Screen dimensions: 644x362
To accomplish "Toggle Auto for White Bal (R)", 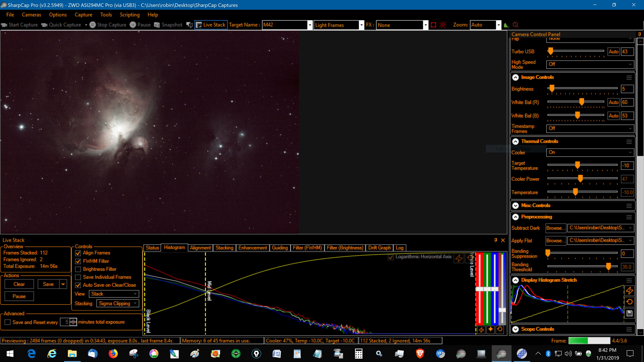I will [613, 102].
